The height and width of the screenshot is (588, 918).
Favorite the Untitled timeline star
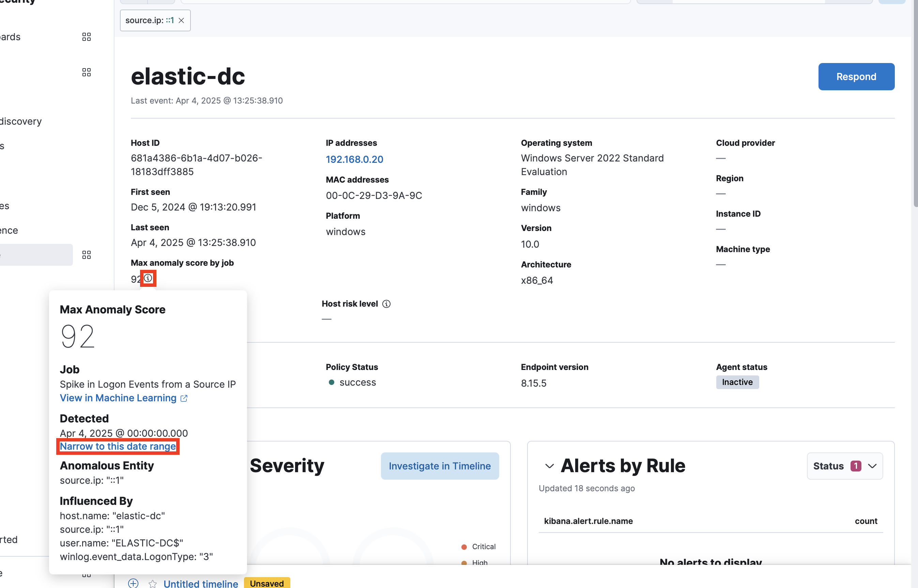point(153,584)
